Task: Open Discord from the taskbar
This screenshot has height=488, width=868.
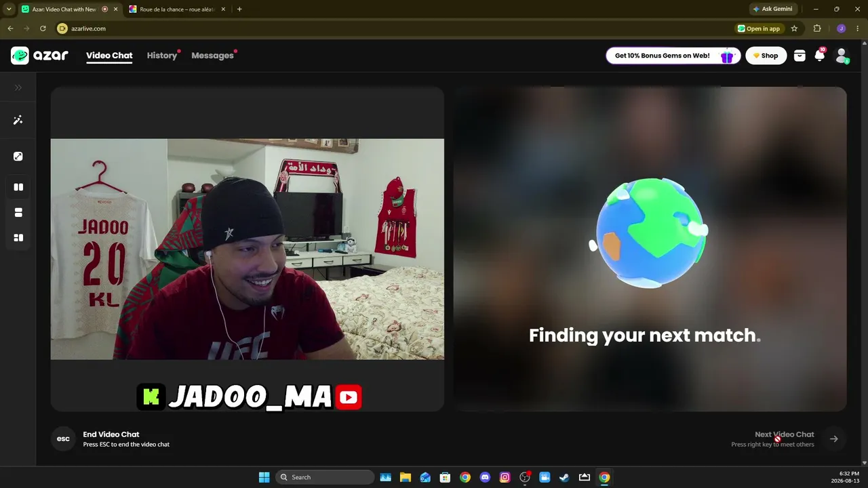Action: pyautogui.click(x=485, y=477)
